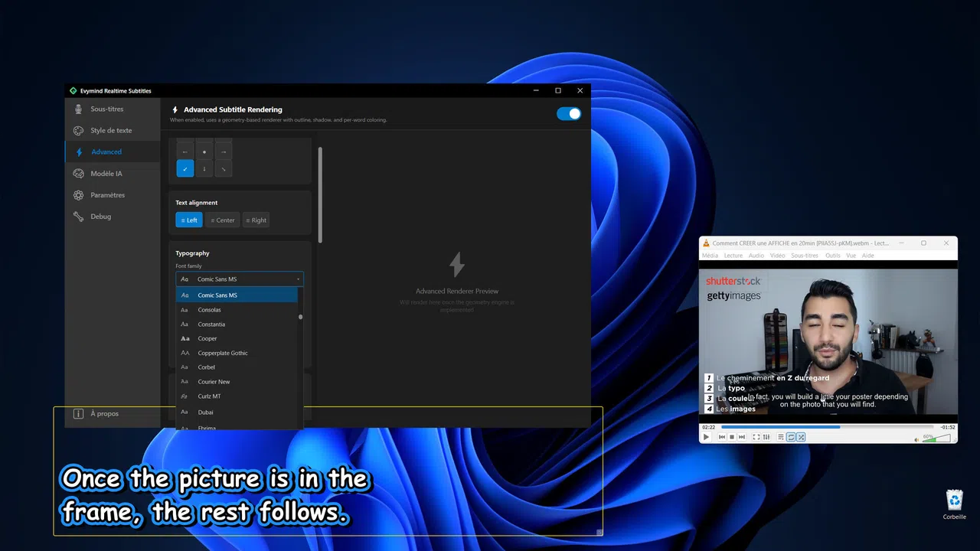This screenshot has height=551, width=980.
Task: Choose Consolas font from the list
Action: click(x=237, y=310)
